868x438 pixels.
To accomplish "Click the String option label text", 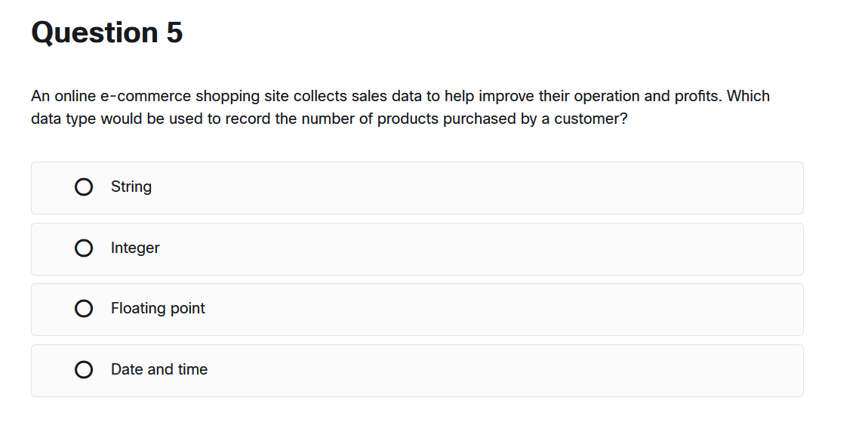I will [x=131, y=187].
